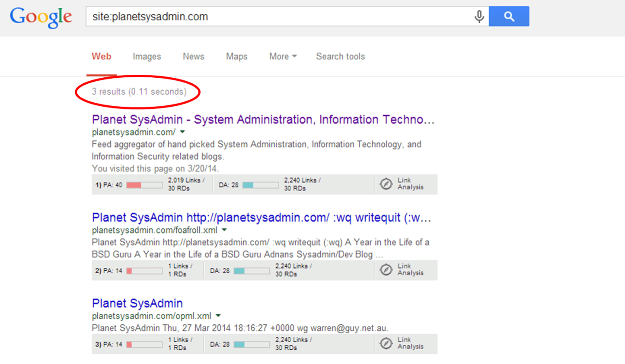Open dropdown arrow beside foafroll.xml URL
Screen dimensions: 625x364
click(224, 230)
